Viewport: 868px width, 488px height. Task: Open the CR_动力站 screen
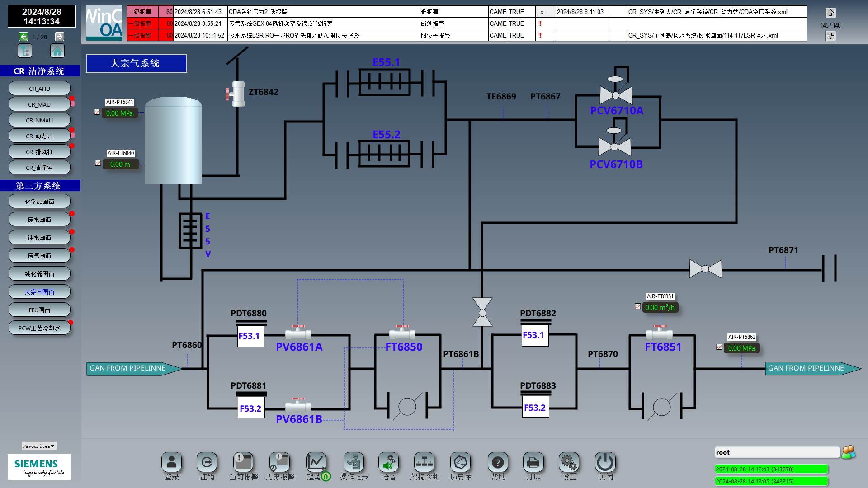coord(39,136)
